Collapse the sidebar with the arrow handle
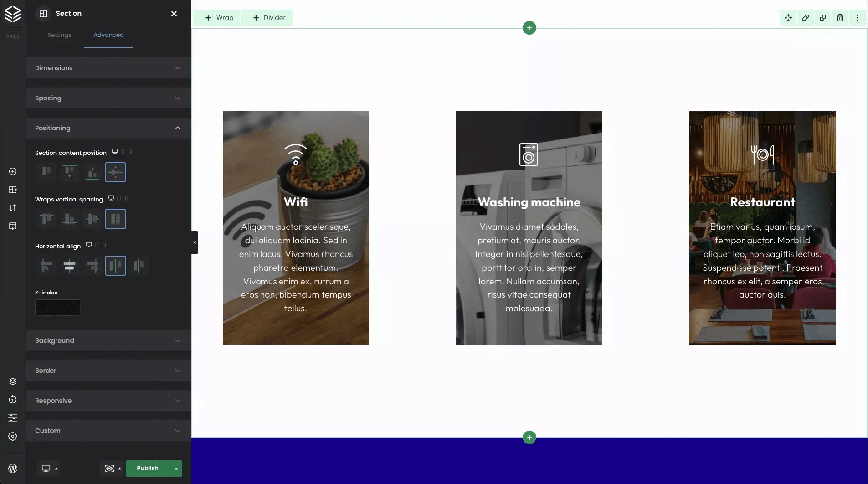The width and height of the screenshot is (868, 484). coord(195,242)
